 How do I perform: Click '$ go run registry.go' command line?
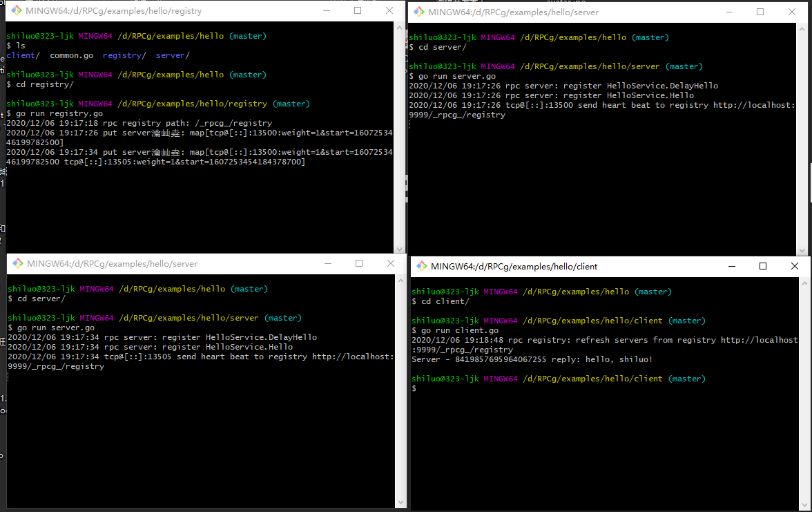[55, 113]
